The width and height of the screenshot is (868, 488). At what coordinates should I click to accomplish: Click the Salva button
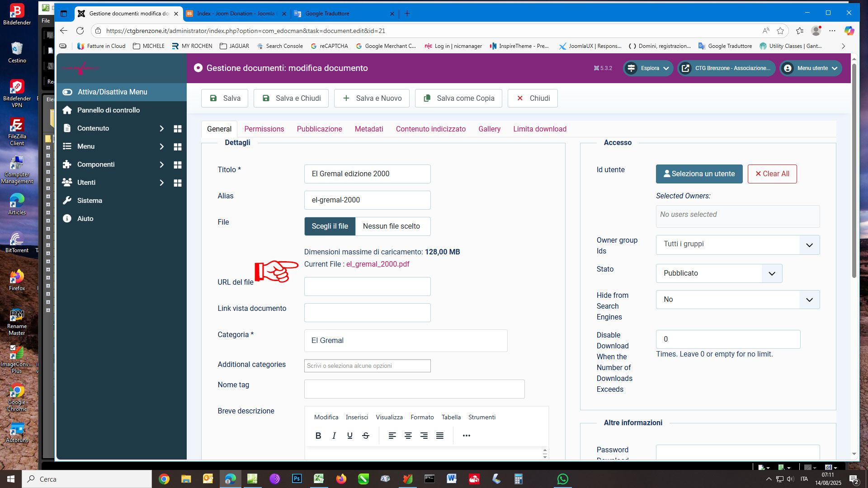pyautogui.click(x=225, y=98)
